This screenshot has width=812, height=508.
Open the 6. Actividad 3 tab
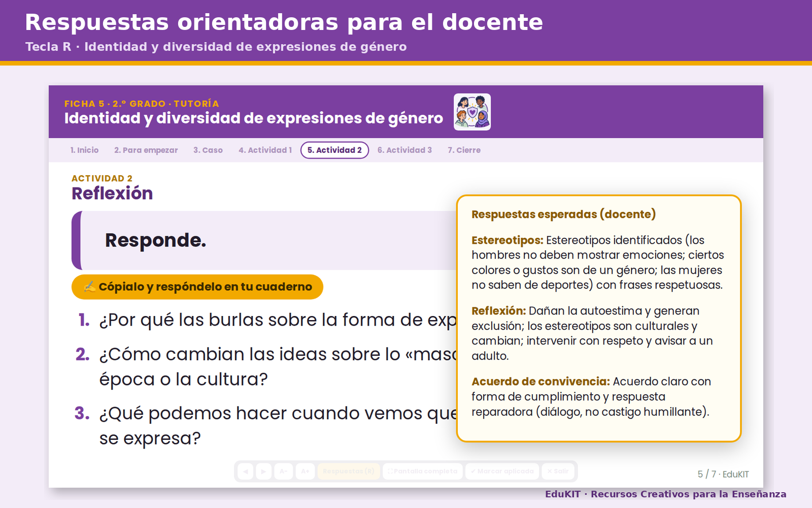pos(404,150)
